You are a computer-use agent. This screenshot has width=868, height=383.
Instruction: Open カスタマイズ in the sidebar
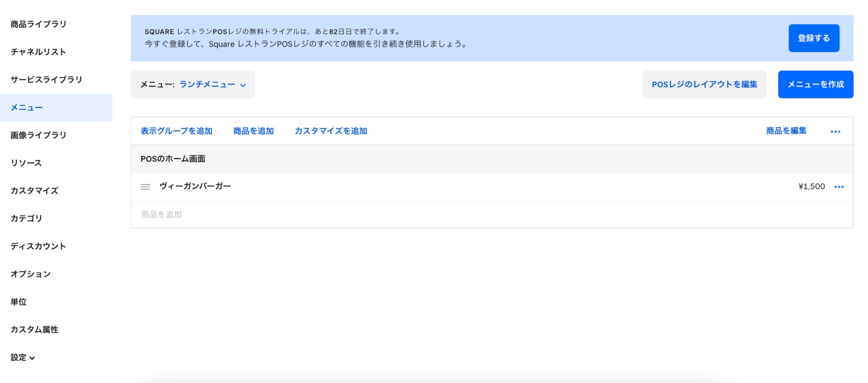click(x=34, y=191)
